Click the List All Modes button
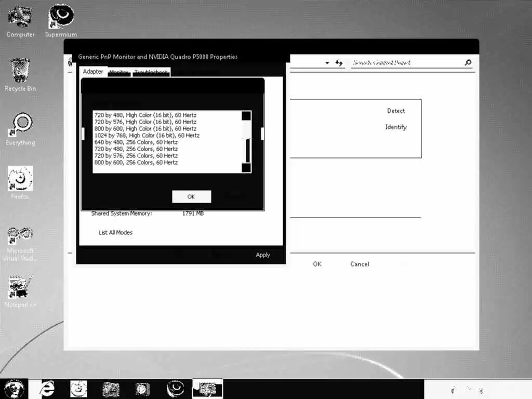This screenshot has width=532, height=399. [116, 232]
